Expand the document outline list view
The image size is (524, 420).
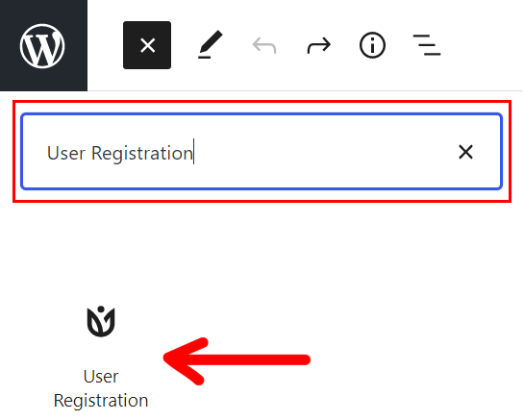tap(427, 45)
